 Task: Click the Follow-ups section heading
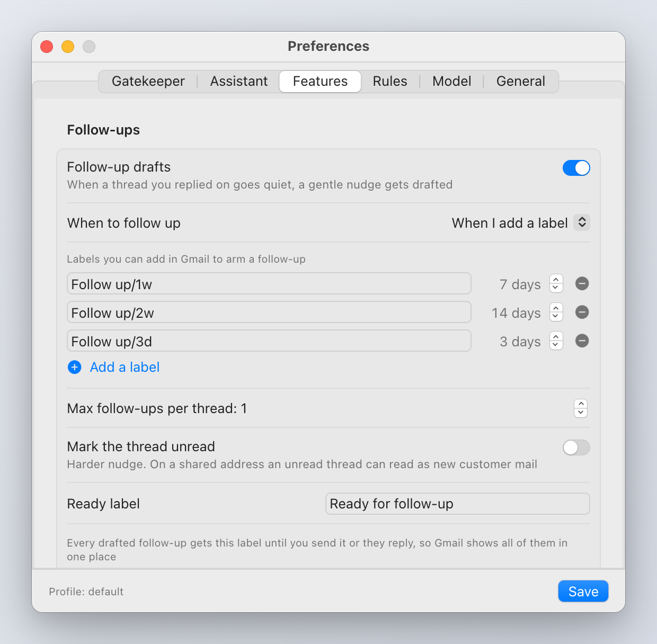tap(103, 130)
